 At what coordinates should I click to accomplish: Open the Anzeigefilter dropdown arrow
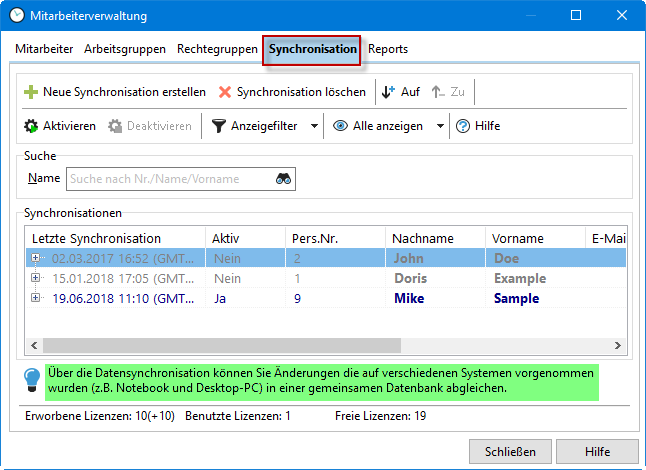pyautogui.click(x=314, y=127)
